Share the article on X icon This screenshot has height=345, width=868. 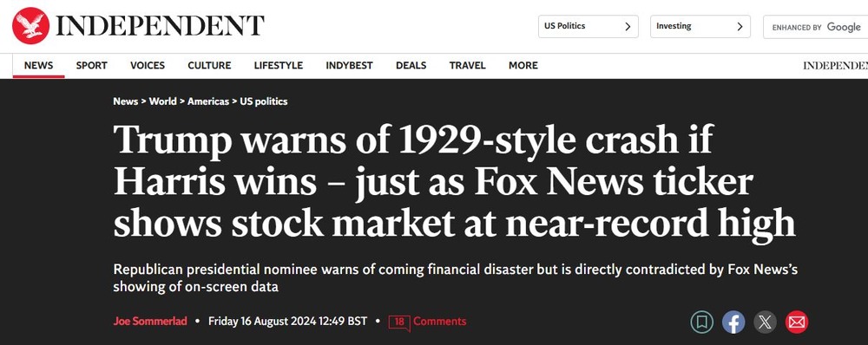[x=765, y=322]
